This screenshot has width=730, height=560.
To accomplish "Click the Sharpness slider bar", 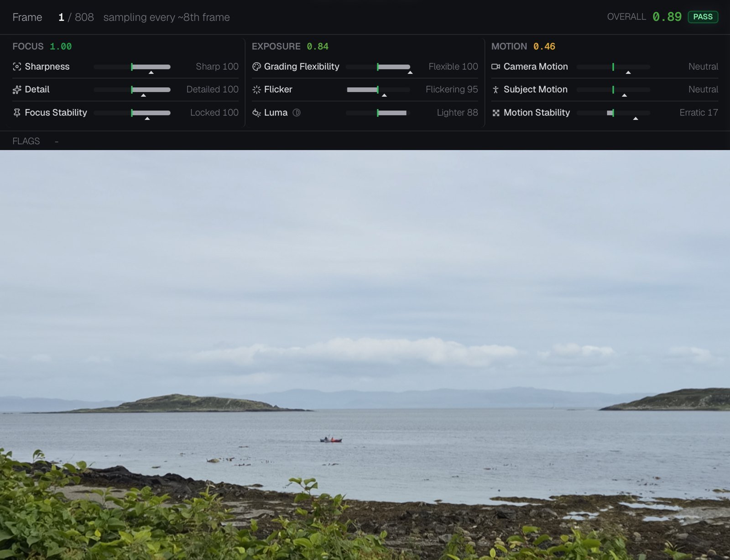I will [132, 67].
